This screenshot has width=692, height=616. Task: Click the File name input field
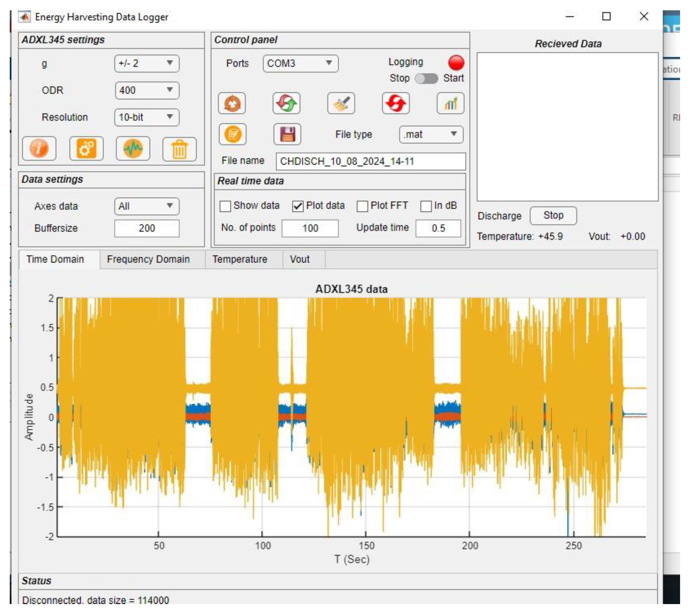[370, 161]
